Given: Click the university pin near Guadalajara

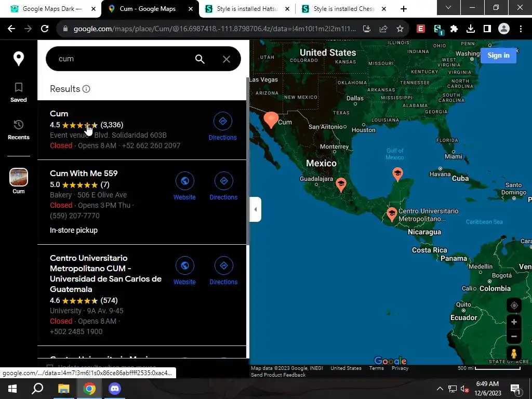Looking at the screenshot, I should click(341, 185).
